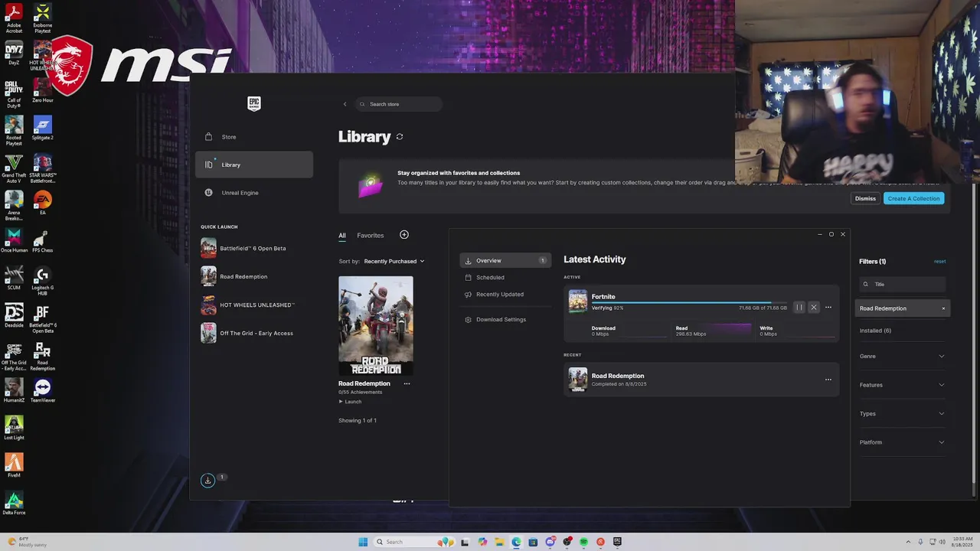Open TeamViewer desktop shortcut

(42, 390)
